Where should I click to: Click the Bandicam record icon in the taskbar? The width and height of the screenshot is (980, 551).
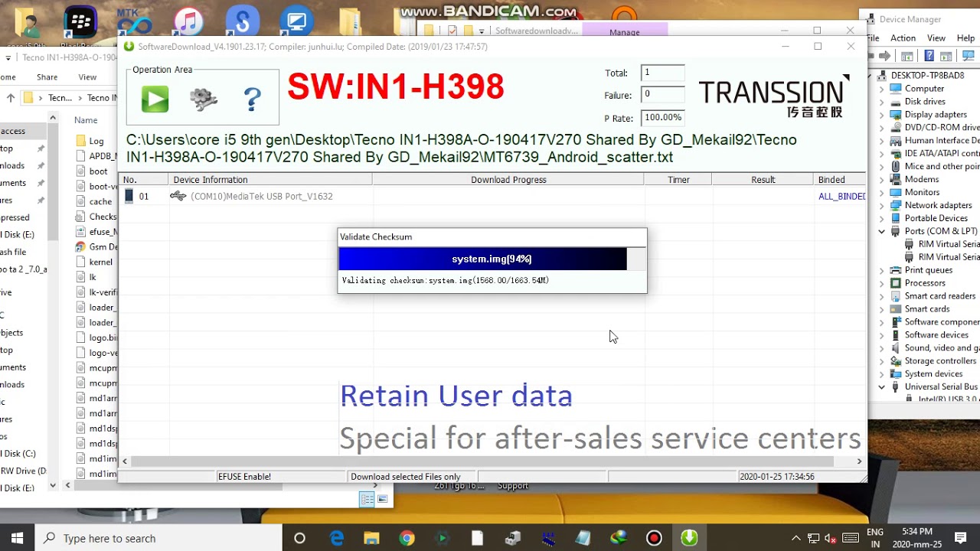[x=654, y=538]
